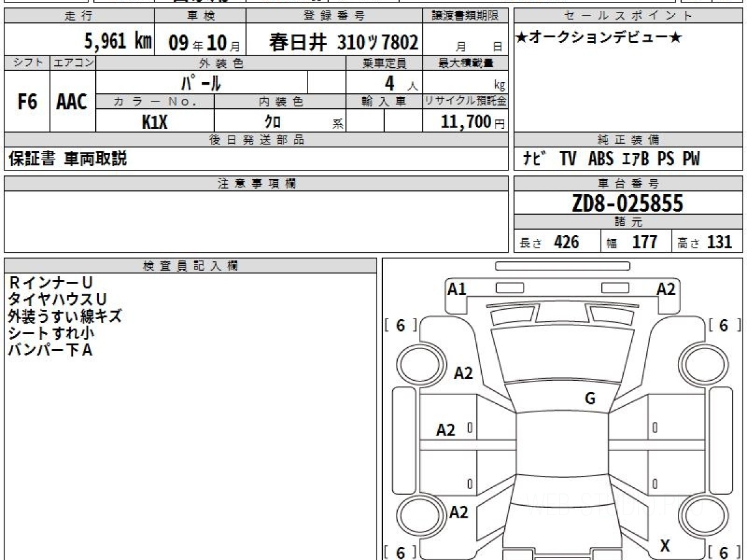Click the Rインナー U inspector note
Screen dimensions: 747x560
coord(50,283)
